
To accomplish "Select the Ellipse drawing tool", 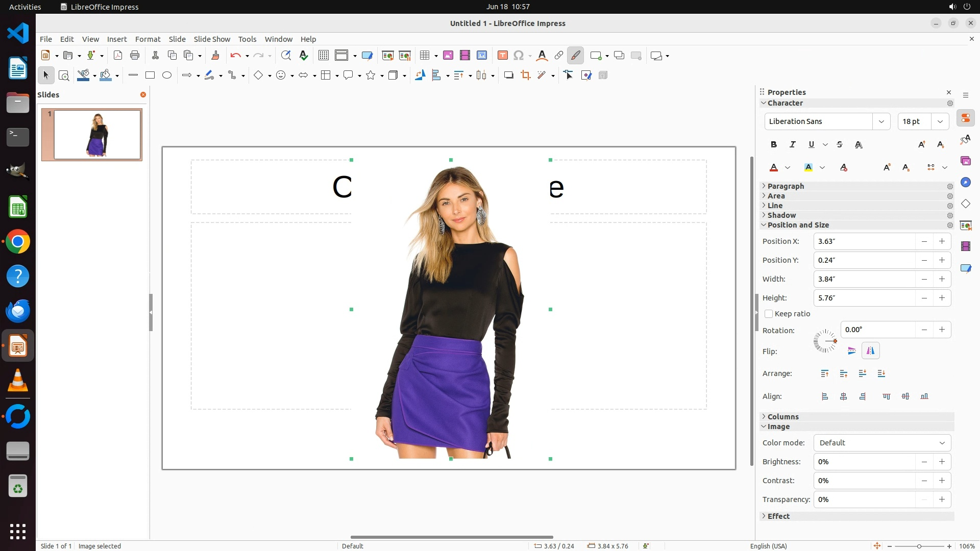I will [x=167, y=76].
